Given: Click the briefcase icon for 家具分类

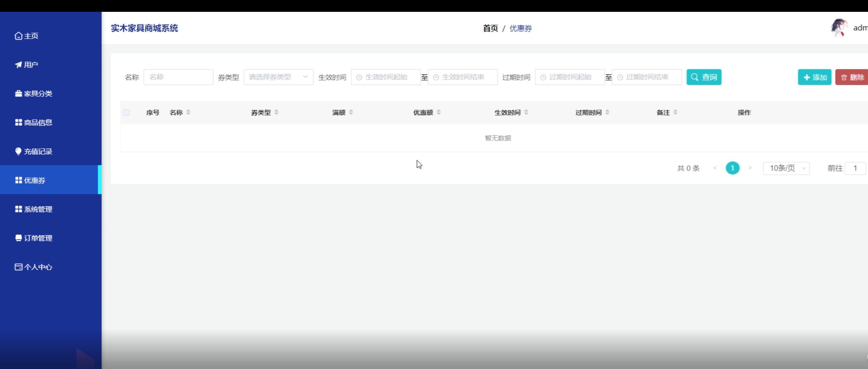Looking at the screenshot, I should point(18,94).
